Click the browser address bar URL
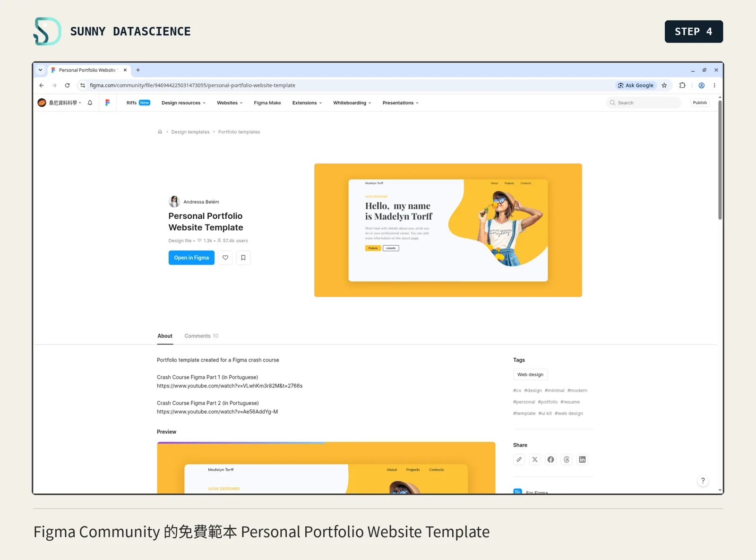 (192, 86)
